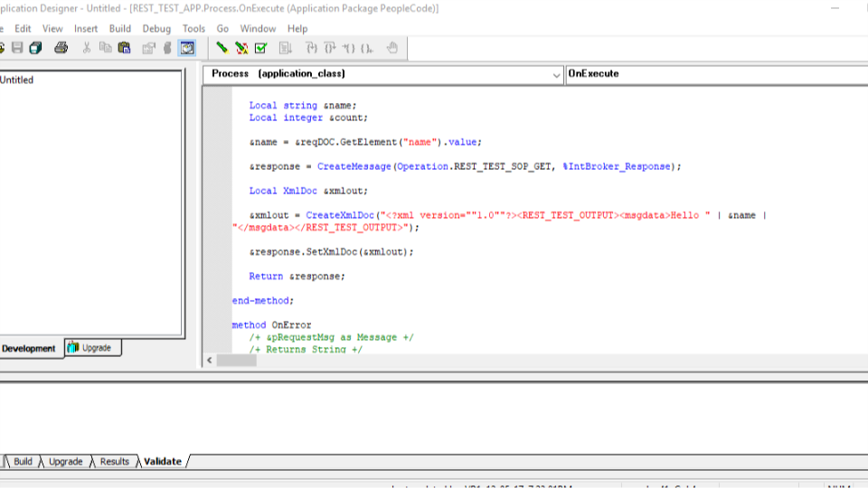Click the horizontal scrollbar left arrow
Screen dimensions: 868x488
point(209,361)
